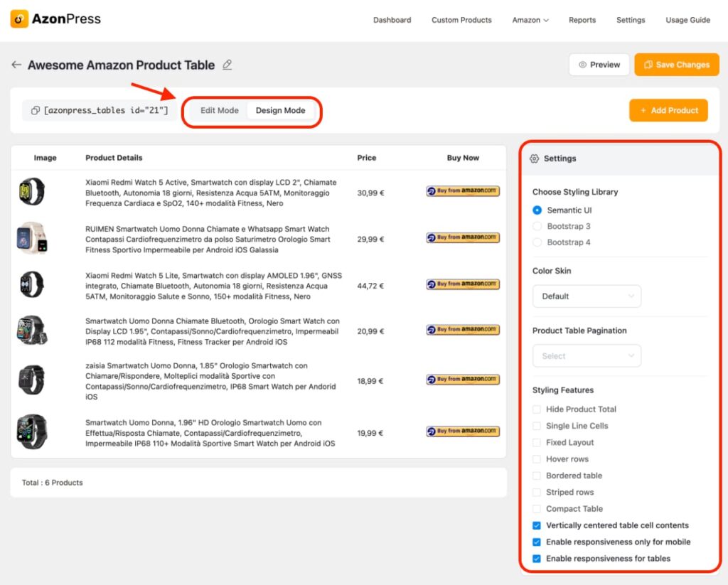Click Buy from Amazon for Redmi Watch 5 Lite
Image resolution: width=728 pixels, height=585 pixels.
[463, 284]
